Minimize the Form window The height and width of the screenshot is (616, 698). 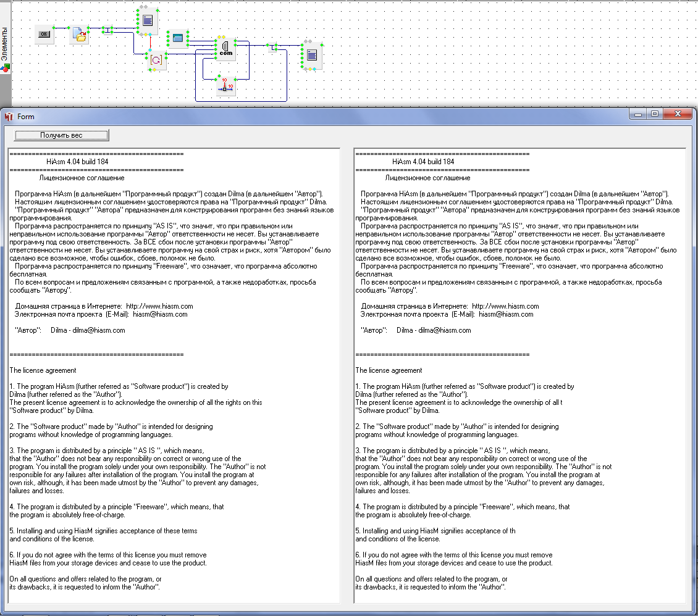pyautogui.click(x=639, y=114)
